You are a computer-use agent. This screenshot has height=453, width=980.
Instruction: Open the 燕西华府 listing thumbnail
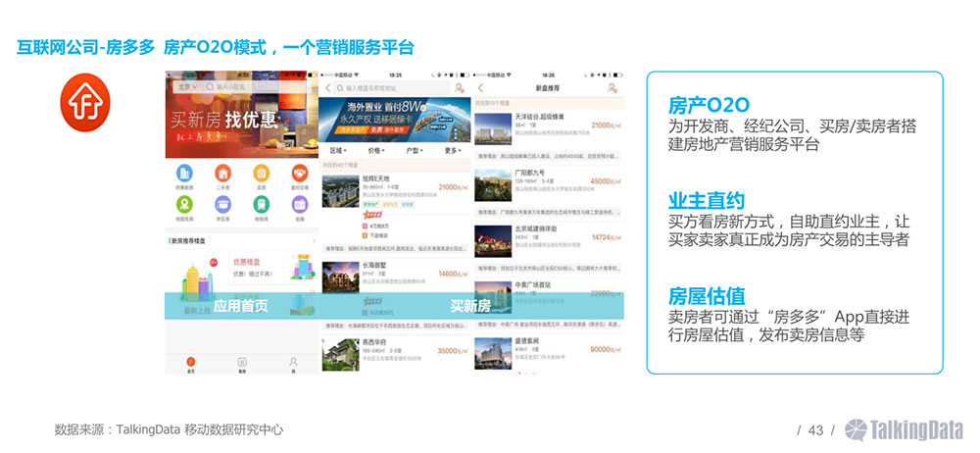pos(340,354)
